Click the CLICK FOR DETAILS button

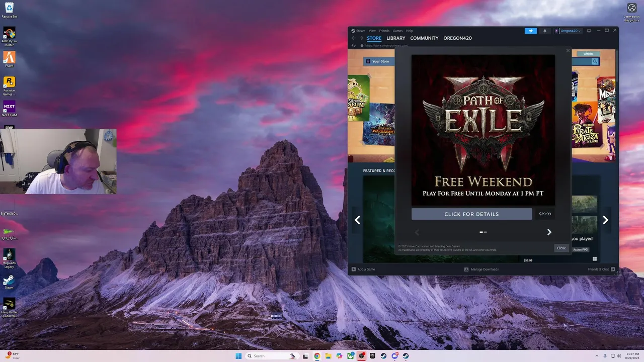pos(471,214)
